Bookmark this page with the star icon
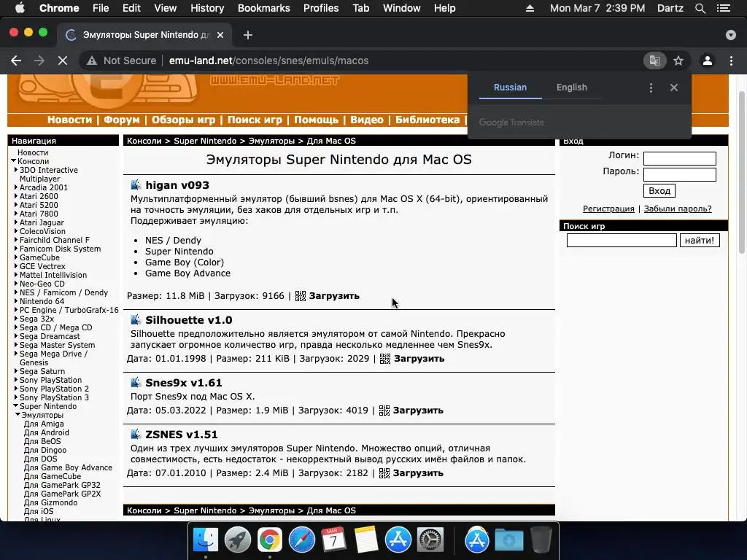747x560 pixels. pos(678,61)
